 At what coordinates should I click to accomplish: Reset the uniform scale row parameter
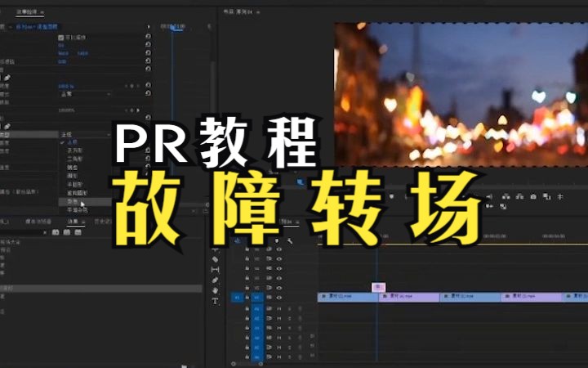[x=148, y=37]
